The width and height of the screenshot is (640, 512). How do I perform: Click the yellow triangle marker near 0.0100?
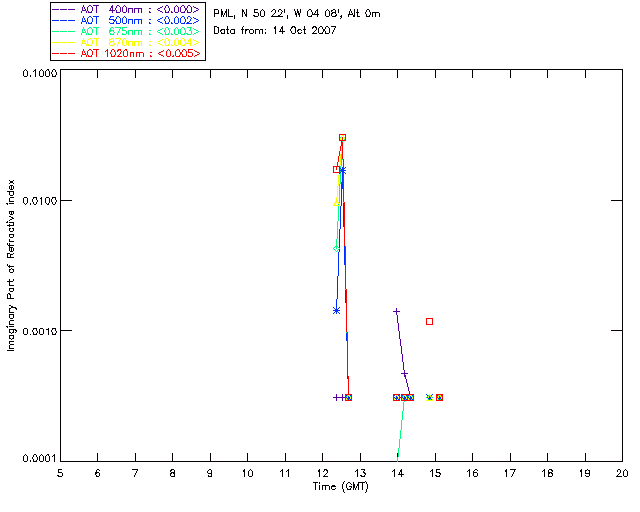(x=336, y=202)
